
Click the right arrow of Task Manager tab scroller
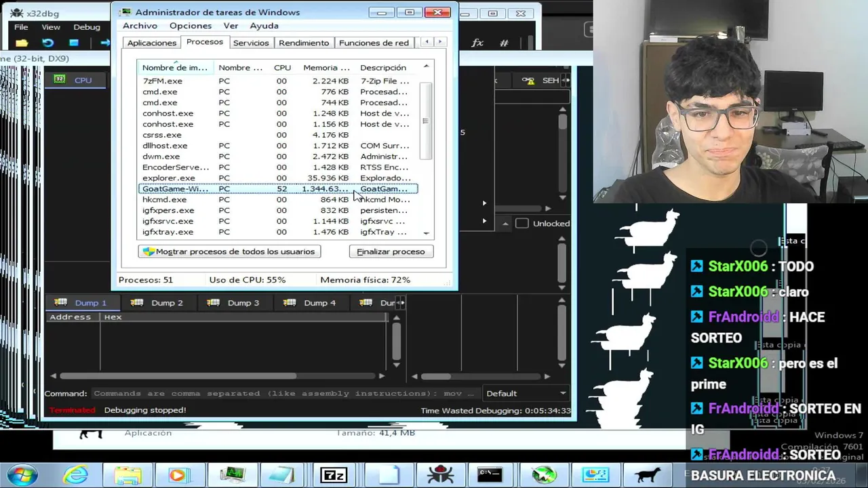click(x=440, y=42)
